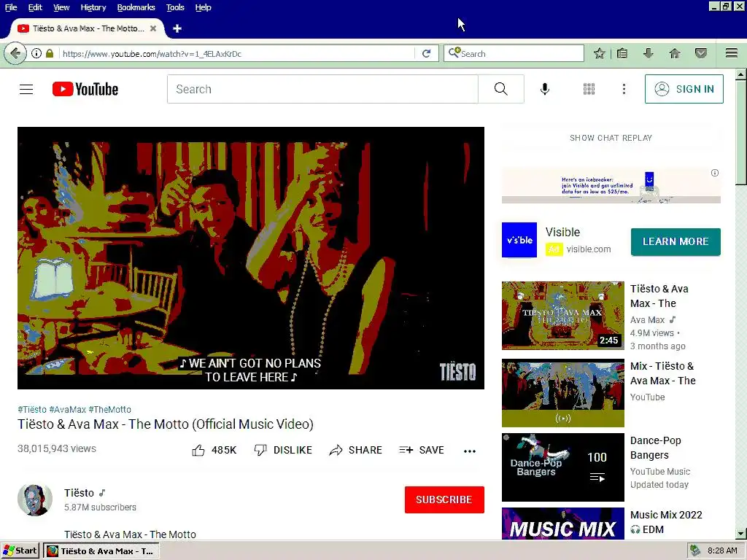
Task: Click the page scrollbar up arrow
Action: (x=741, y=74)
